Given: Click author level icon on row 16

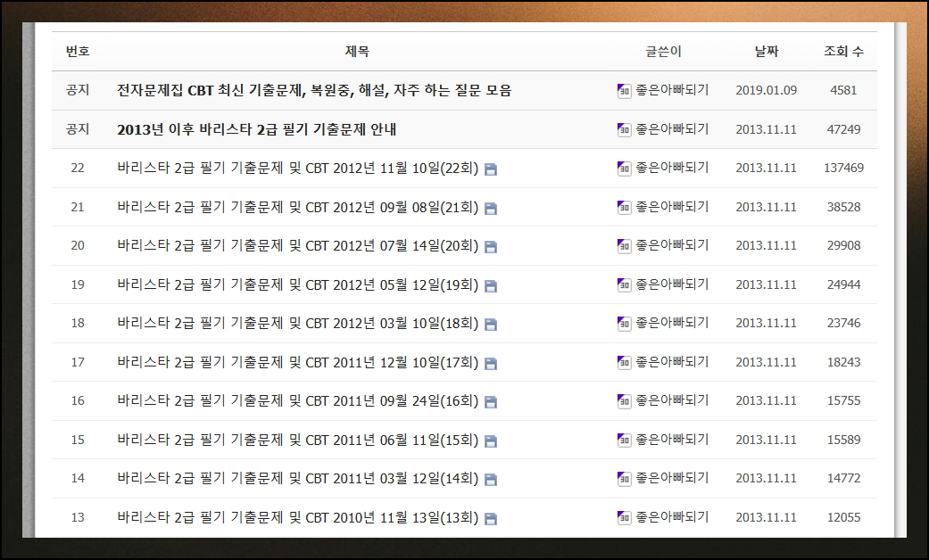Looking at the screenshot, I should click(624, 401).
